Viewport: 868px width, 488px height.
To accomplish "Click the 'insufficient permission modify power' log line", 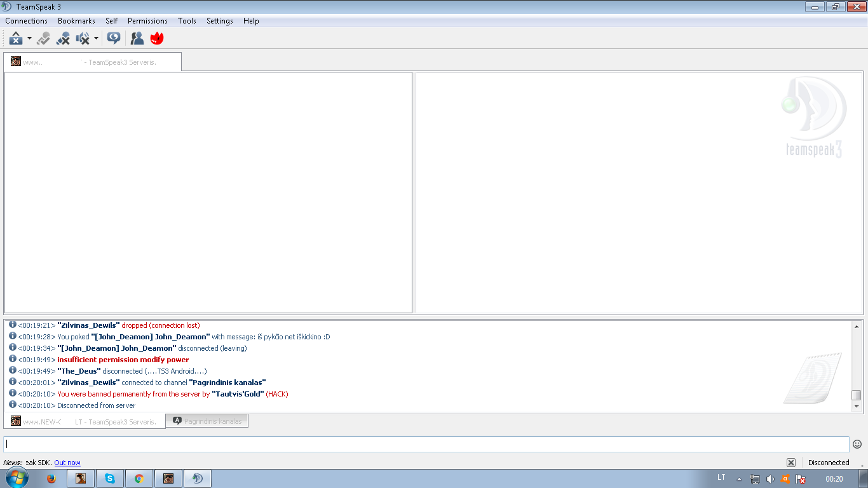I will pos(123,360).
